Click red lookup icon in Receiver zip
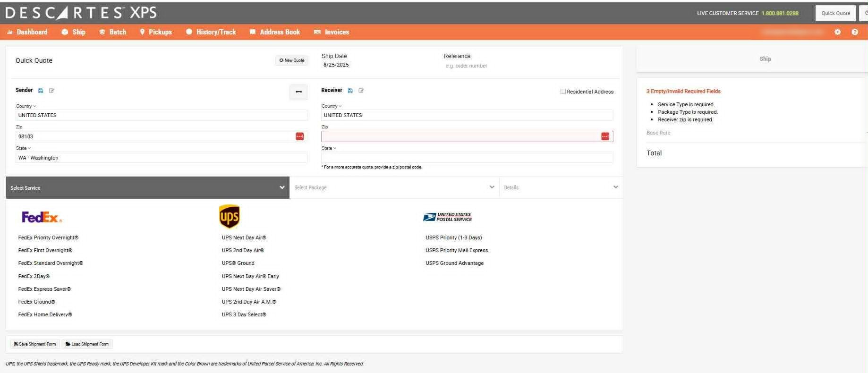The height and width of the screenshot is (373, 868). [x=605, y=136]
